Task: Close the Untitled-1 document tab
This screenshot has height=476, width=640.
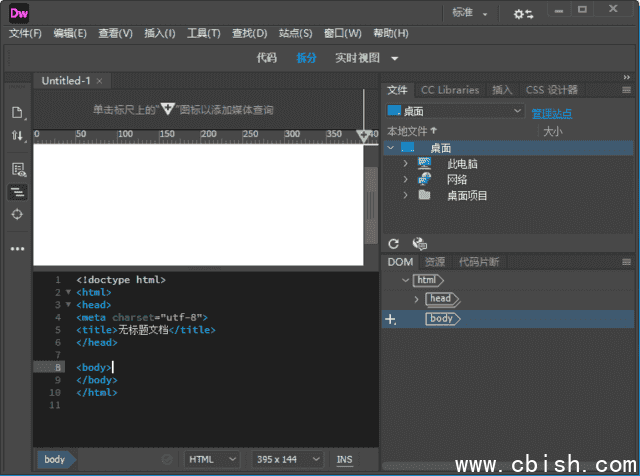Action: coord(99,81)
